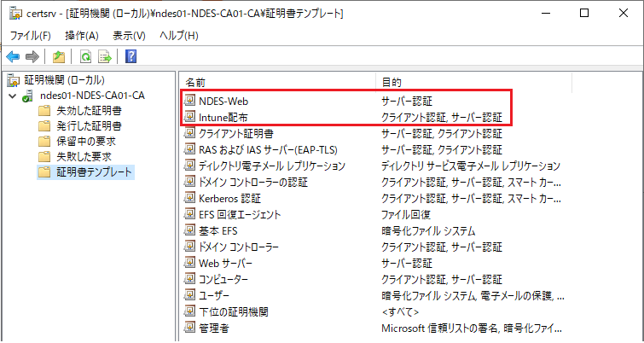This screenshot has width=644, height=343.
Task: Click the template icon beside 管理者
Action: click(189, 328)
